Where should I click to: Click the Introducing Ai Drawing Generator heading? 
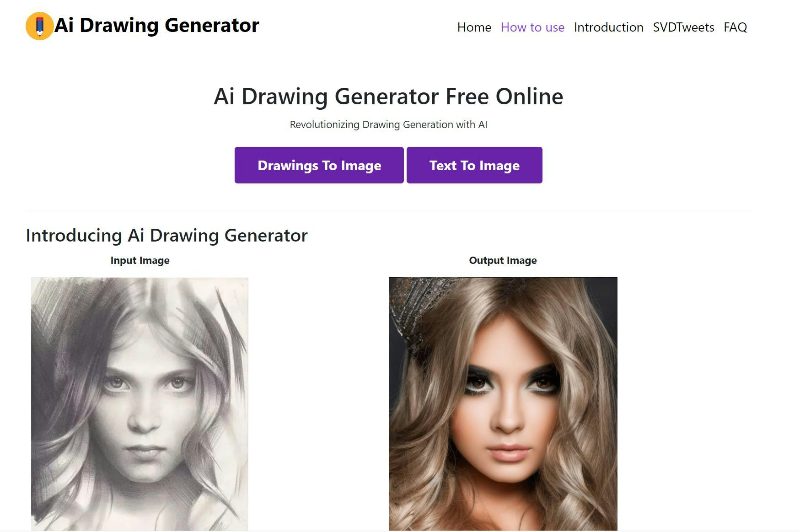pyautogui.click(x=166, y=236)
